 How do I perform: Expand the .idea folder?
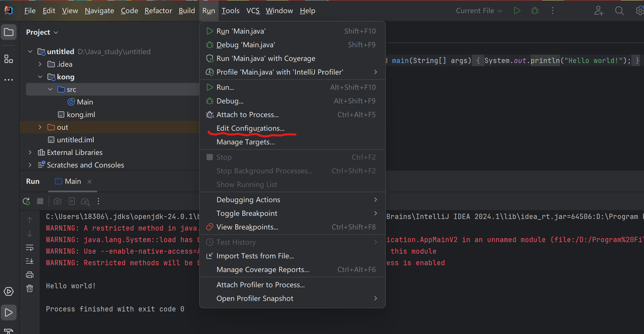40,64
